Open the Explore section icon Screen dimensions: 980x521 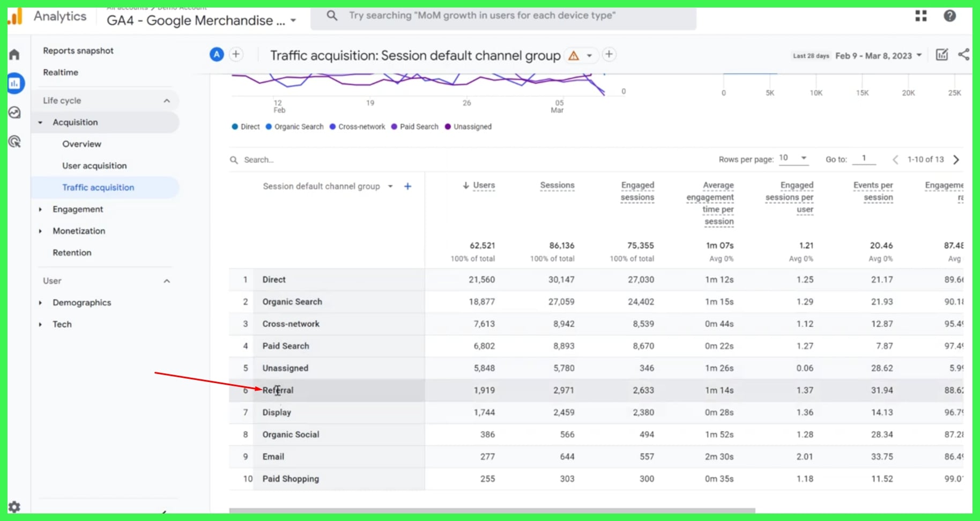[15, 112]
